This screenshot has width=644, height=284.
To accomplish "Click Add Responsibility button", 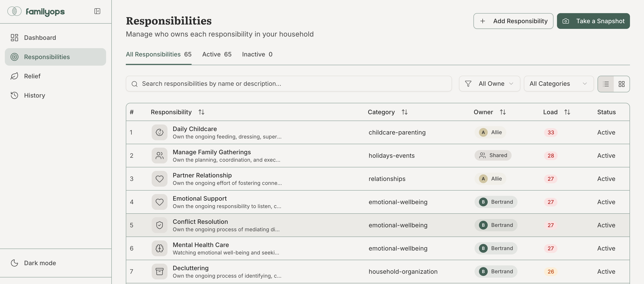I will coord(513,21).
